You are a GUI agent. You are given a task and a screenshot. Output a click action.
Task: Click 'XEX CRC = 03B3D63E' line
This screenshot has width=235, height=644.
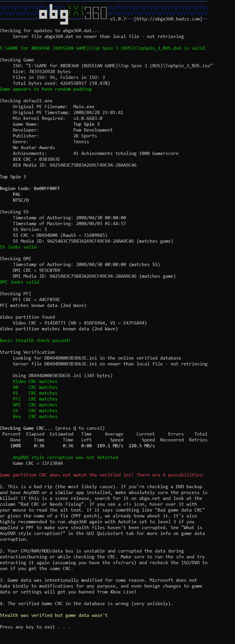click(37, 159)
